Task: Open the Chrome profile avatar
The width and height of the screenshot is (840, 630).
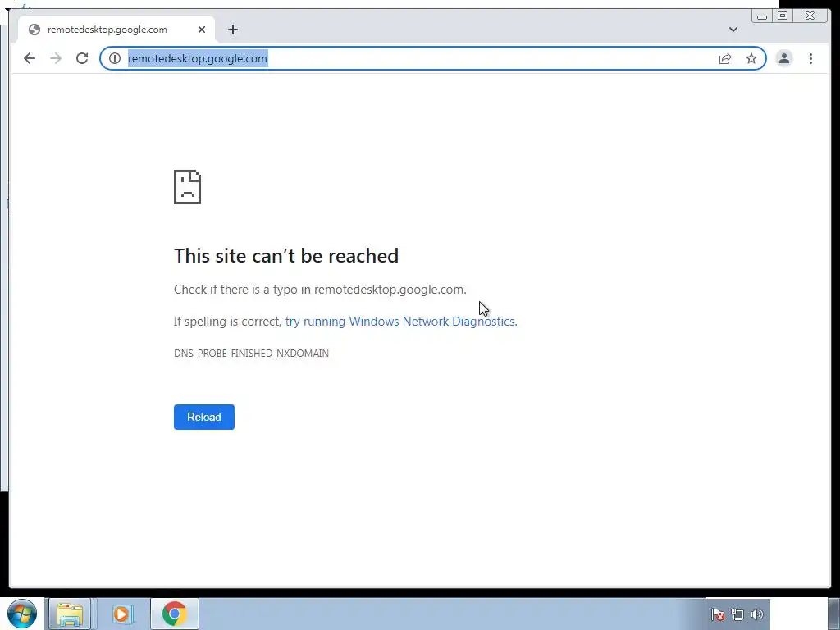Action: point(783,58)
